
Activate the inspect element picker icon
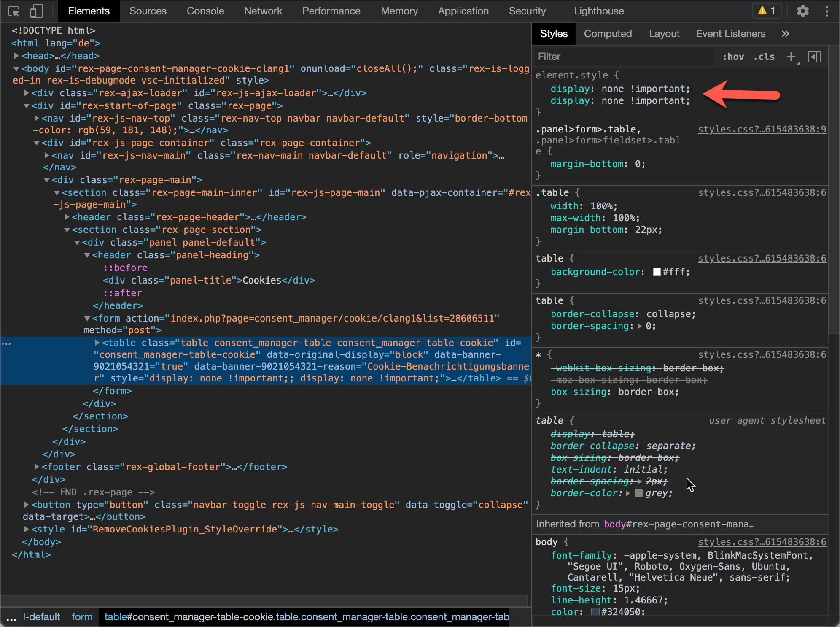point(14,11)
